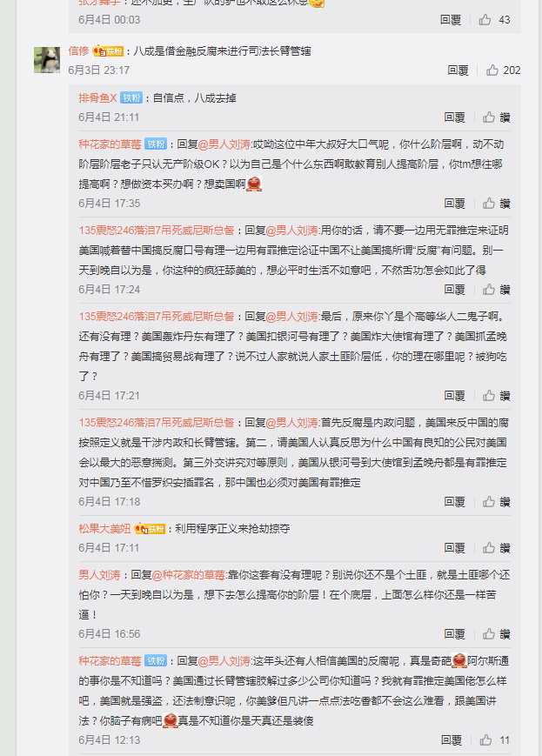The height and width of the screenshot is (756, 542).
Task: Click 铁粉 badge next to 排骨鱼X
Action: [131, 98]
